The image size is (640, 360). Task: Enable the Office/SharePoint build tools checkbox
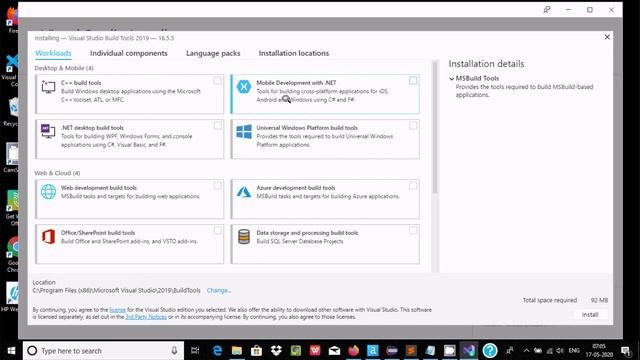[x=218, y=231]
